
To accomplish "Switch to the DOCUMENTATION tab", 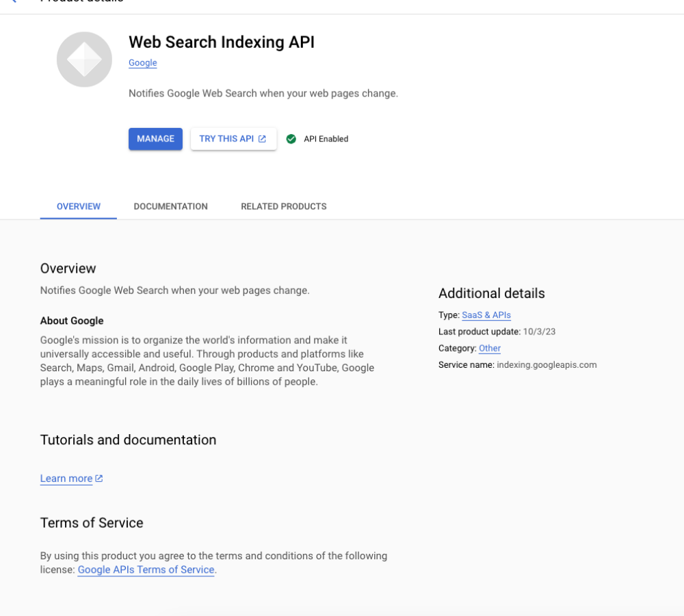I will point(170,206).
